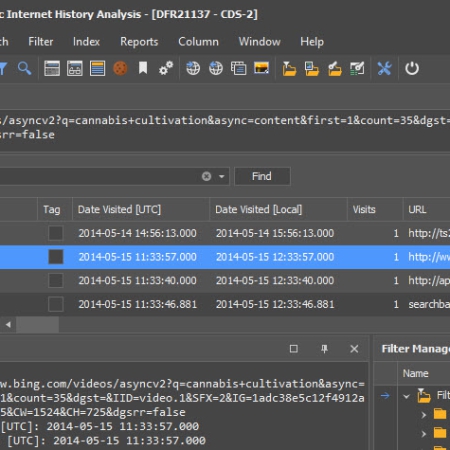Open the cookie viewer icon

[x=120, y=69]
